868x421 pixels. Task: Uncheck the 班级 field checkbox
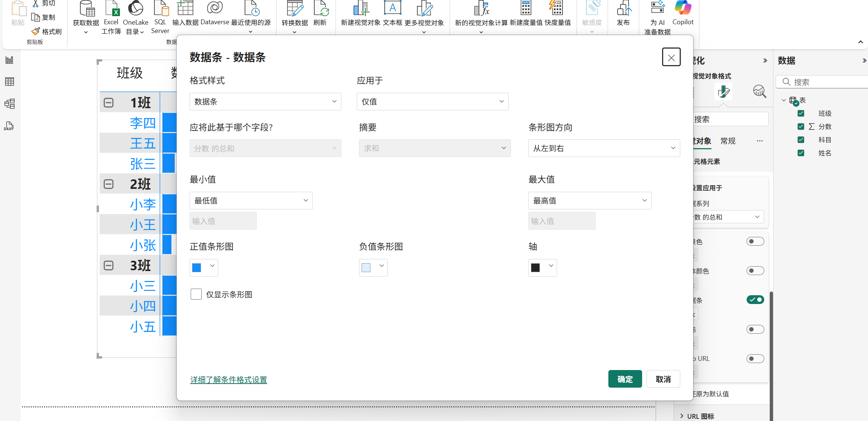(x=801, y=113)
